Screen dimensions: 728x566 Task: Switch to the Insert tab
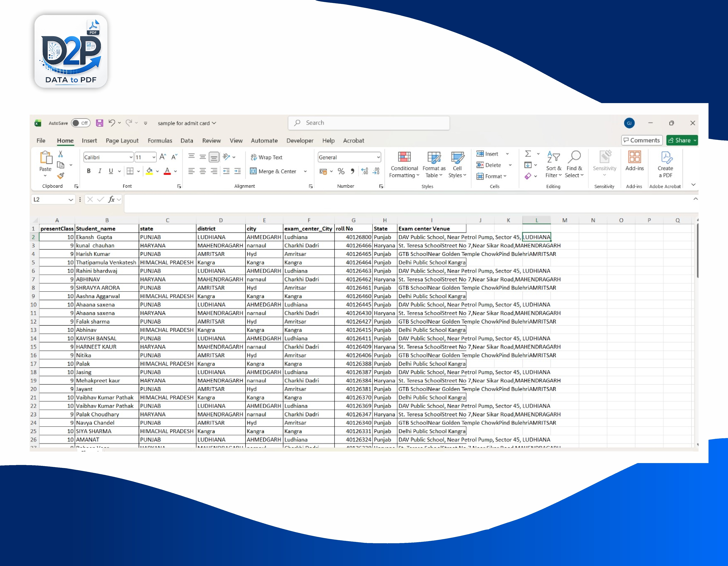89,141
